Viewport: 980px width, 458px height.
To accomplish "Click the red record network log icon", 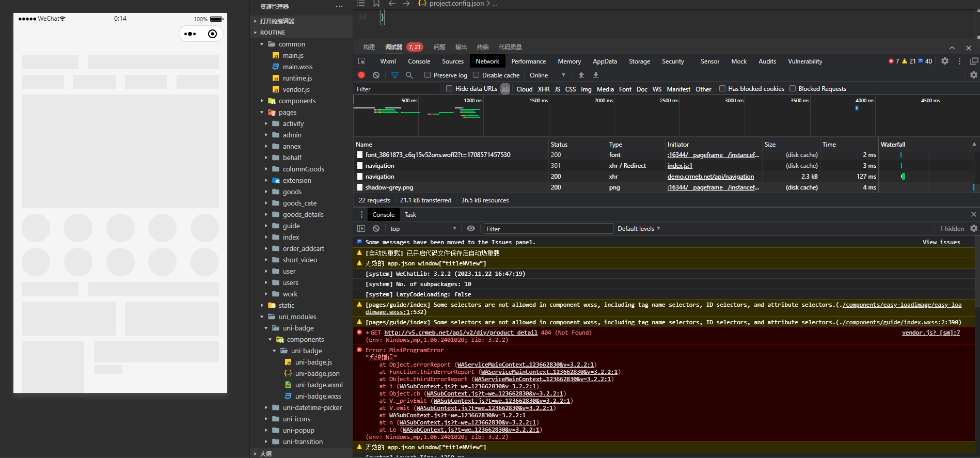I will pos(361,75).
